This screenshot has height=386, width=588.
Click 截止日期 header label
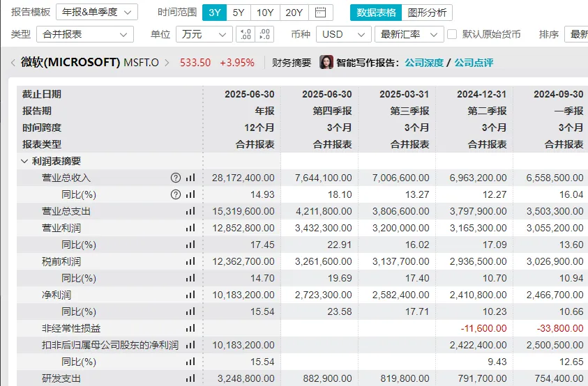point(42,94)
